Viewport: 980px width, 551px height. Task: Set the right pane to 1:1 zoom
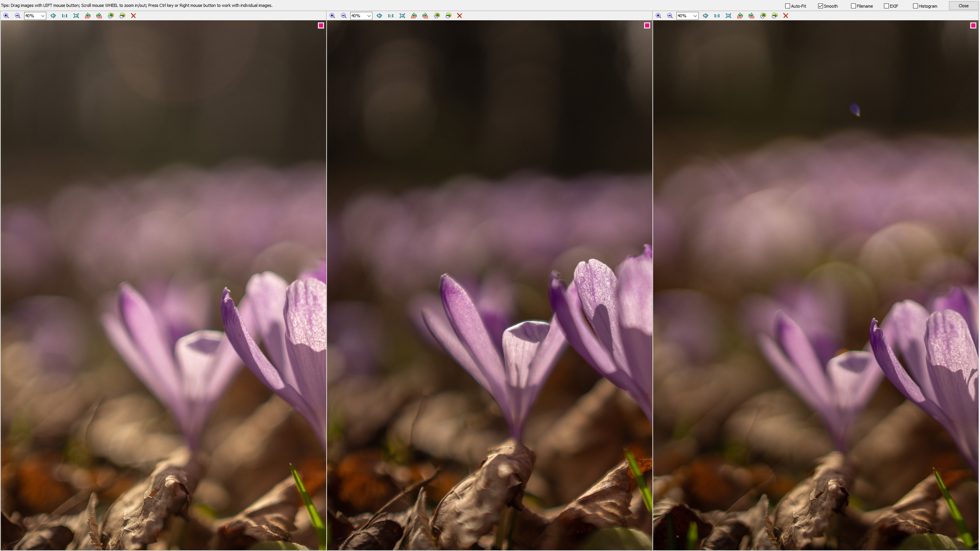coord(717,16)
